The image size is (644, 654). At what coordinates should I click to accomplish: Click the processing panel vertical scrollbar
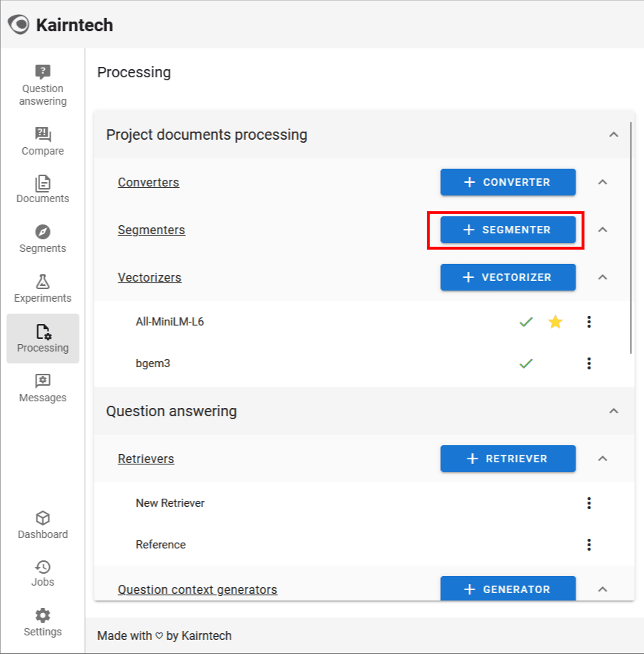(632, 223)
